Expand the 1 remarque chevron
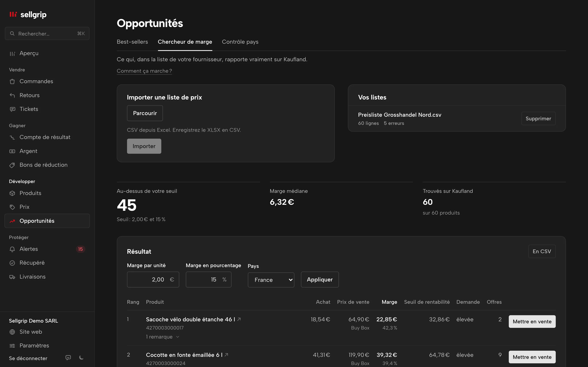This screenshot has height=367, width=588. click(178, 337)
